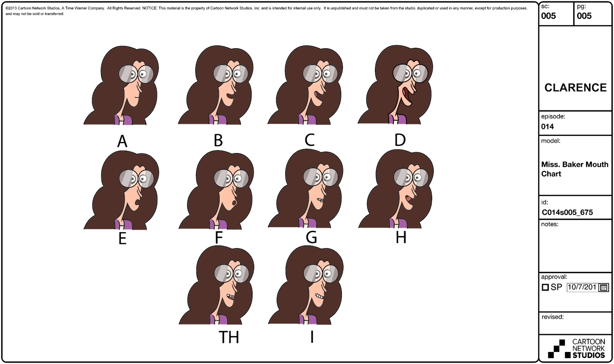Click the id value C014s005_675
Image resolution: width=614 pixels, height=364 pixels.
(567, 213)
